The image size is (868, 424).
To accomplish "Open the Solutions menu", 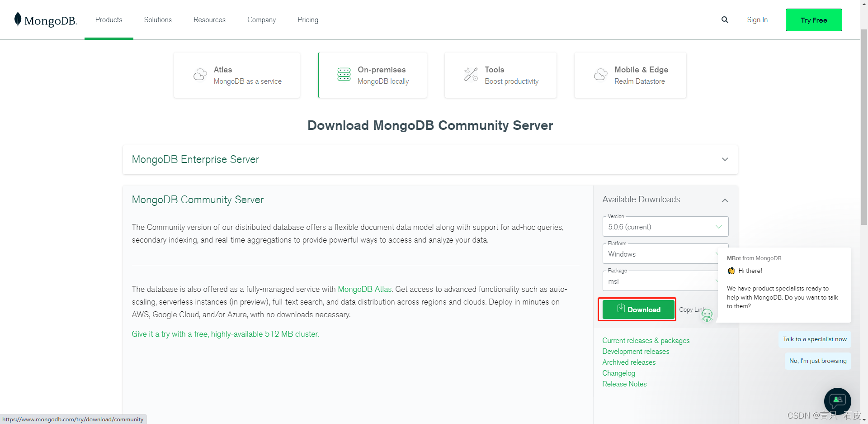I will pos(158,20).
